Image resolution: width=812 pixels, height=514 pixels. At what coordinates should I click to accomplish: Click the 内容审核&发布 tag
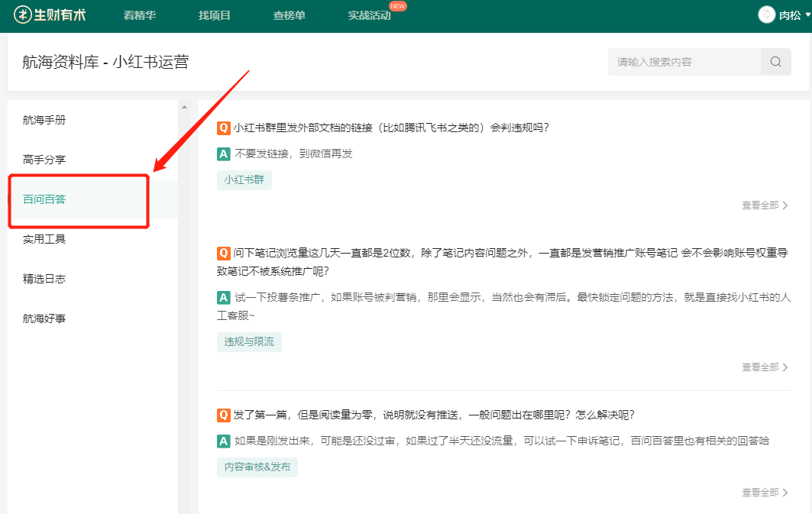pyautogui.click(x=257, y=467)
